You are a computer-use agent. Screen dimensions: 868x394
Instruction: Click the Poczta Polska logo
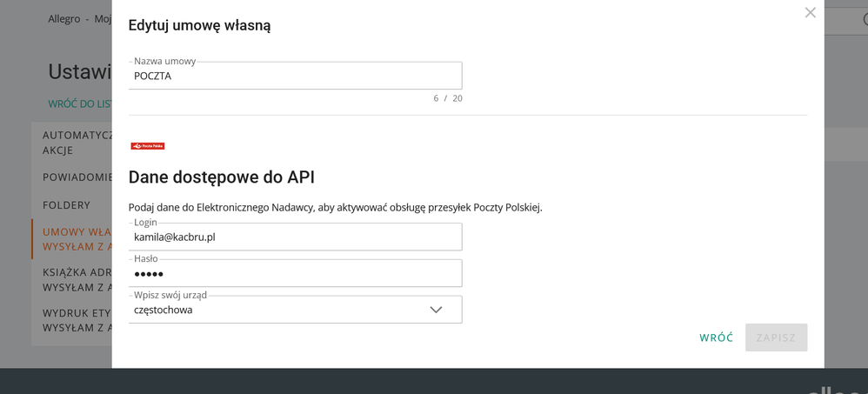(x=147, y=146)
